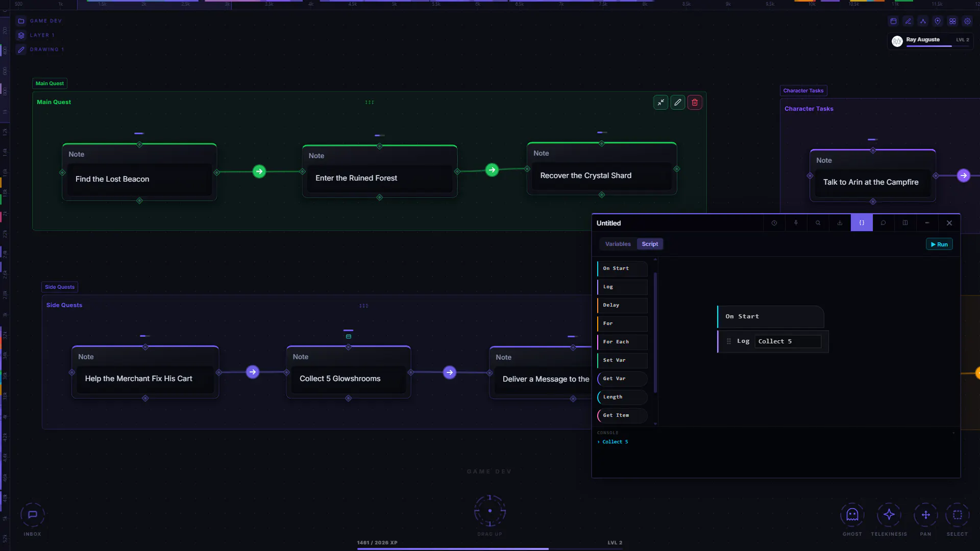Run the script
Screen dimensions: 980x551
(939, 244)
